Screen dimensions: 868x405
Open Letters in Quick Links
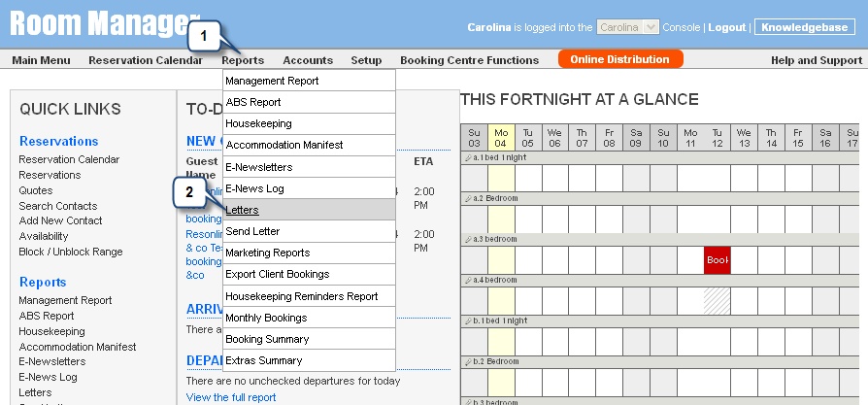click(35, 392)
